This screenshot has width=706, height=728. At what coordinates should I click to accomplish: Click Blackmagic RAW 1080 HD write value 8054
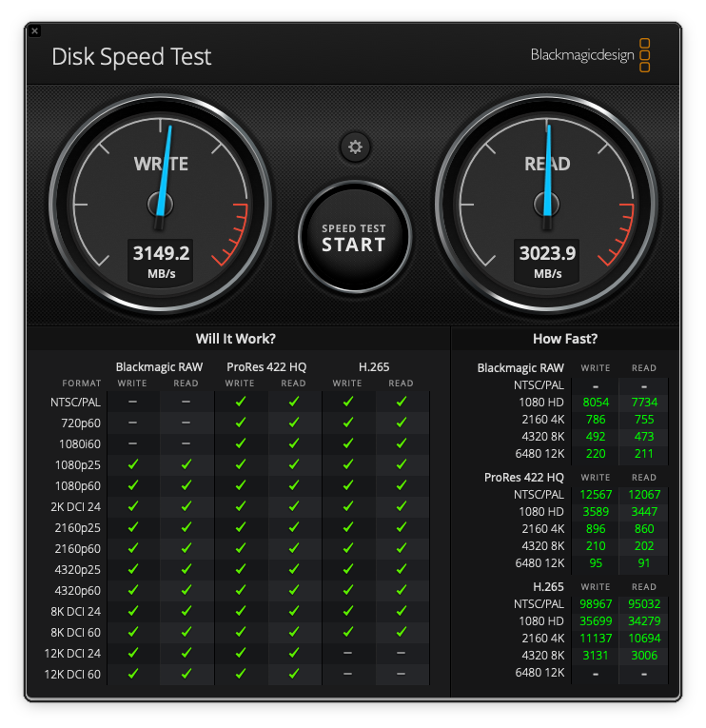pos(596,403)
